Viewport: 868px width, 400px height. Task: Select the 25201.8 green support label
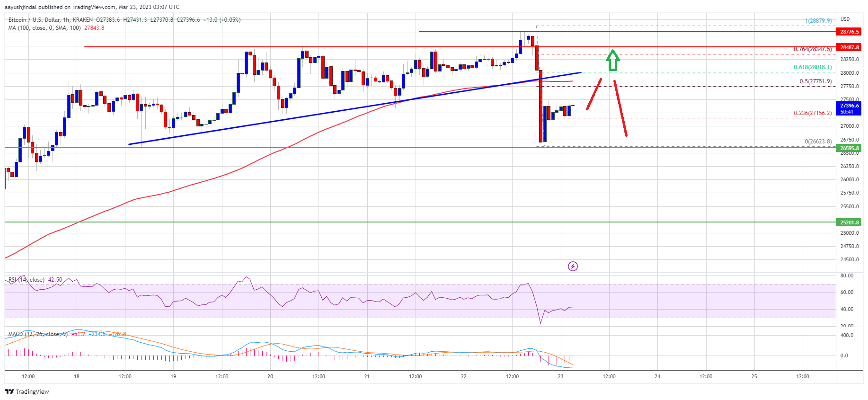[849, 222]
